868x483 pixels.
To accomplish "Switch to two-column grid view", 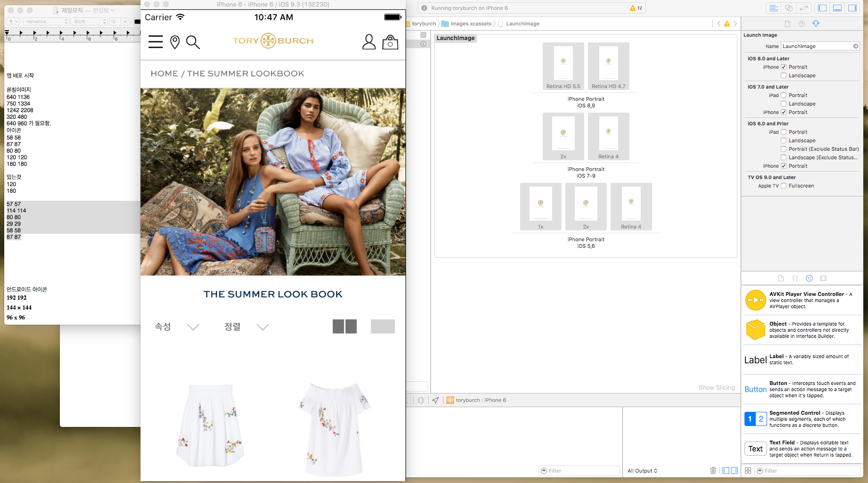I will click(x=345, y=327).
